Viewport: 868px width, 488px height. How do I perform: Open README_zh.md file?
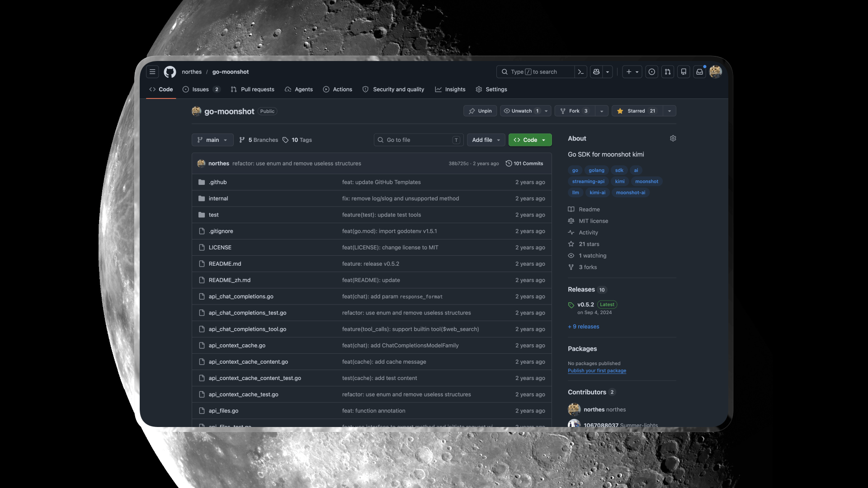[230, 280]
